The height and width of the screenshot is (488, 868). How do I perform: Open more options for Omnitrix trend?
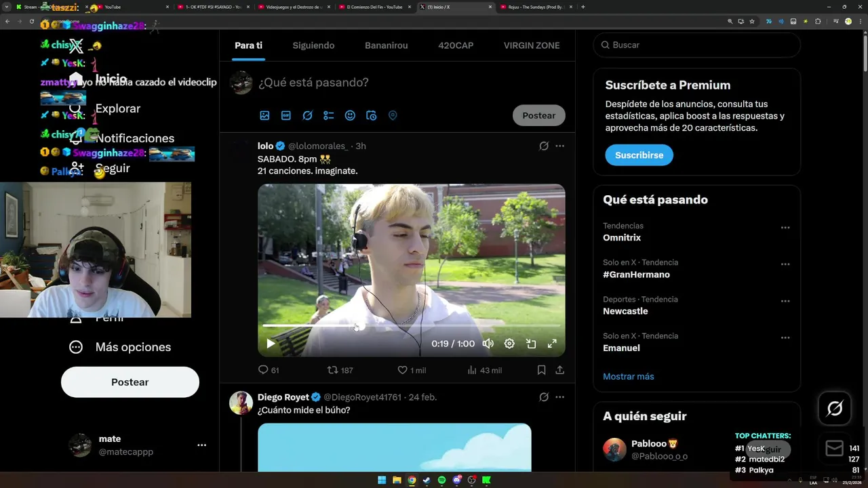click(x=785, y=228)
